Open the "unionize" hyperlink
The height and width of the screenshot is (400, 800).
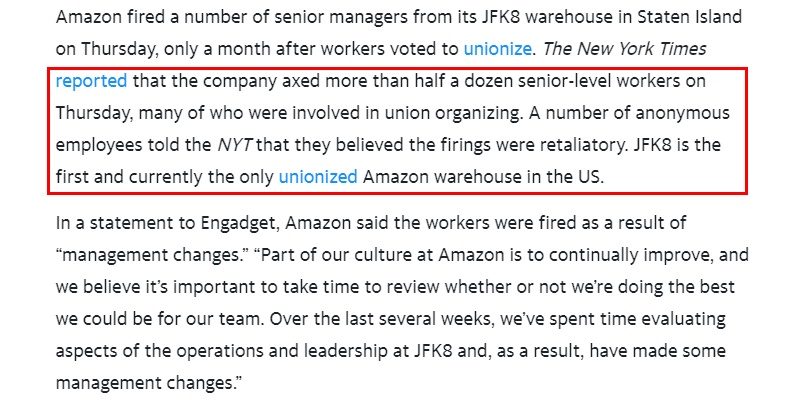point(497,49)
